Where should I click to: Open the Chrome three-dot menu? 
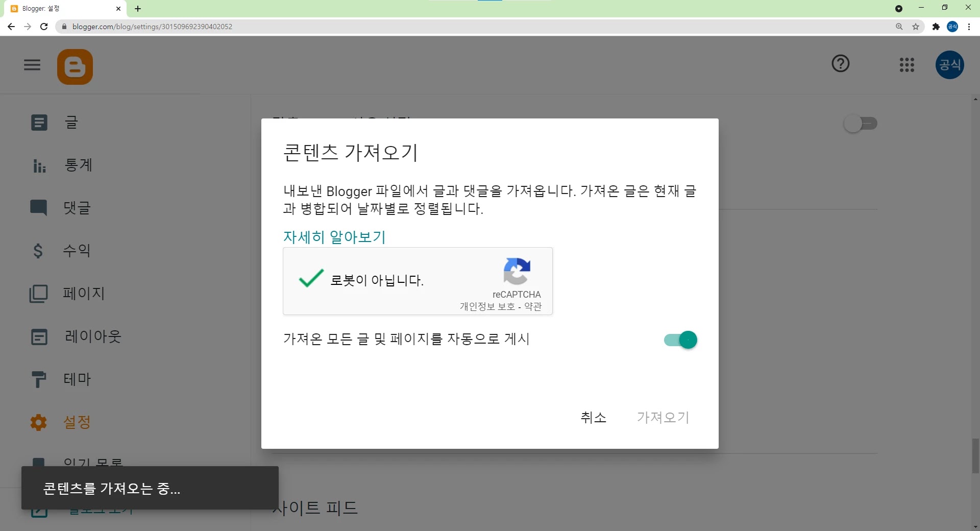pyautogui.click(x=969, y=27)
